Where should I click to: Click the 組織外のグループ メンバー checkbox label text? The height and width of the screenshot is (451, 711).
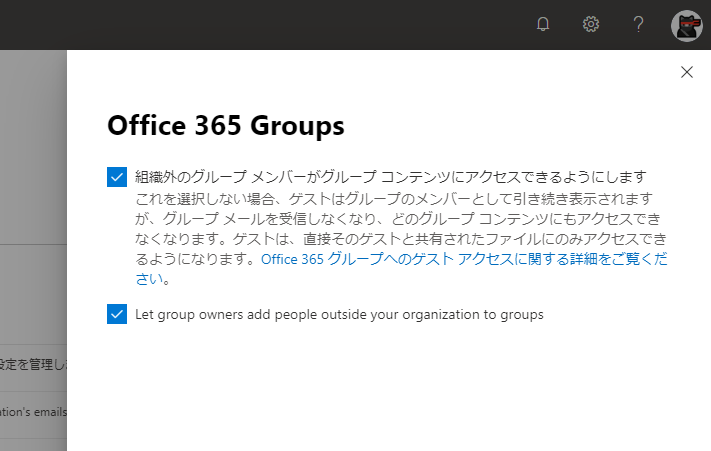[x=391, y=177]
